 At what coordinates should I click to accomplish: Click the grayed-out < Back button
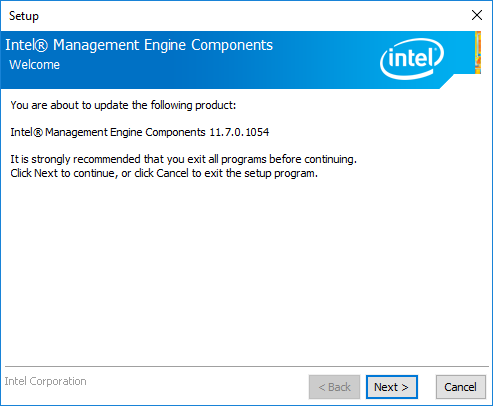[x=334, y=387]
